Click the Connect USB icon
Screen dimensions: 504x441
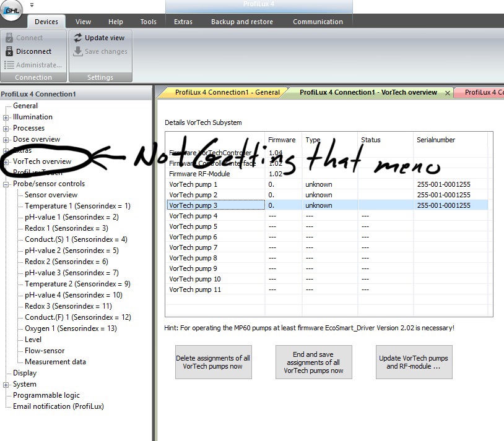9,38
